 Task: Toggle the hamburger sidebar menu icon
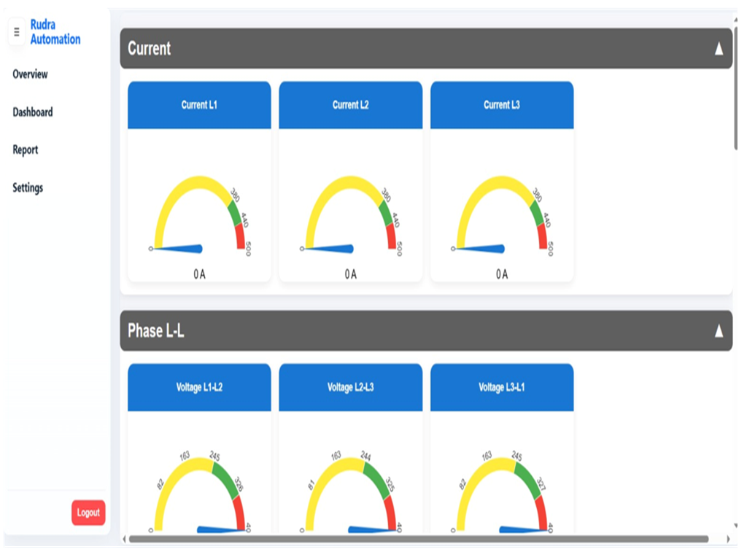click(17, 32)
